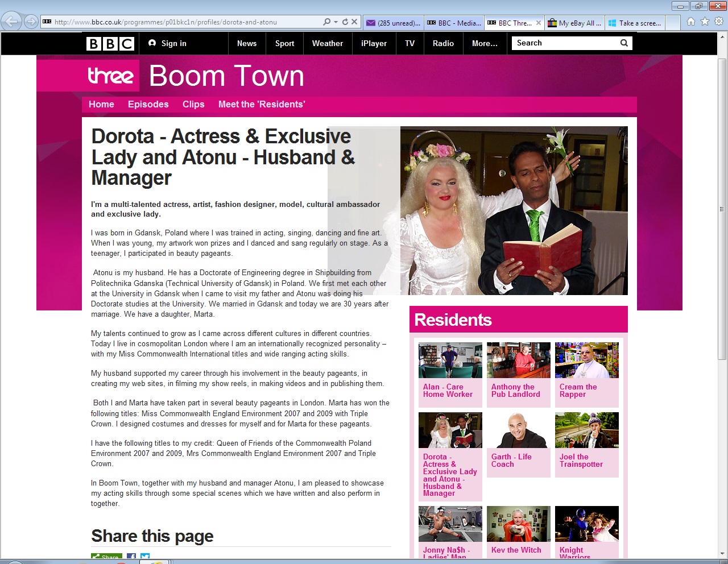Image resolution: width=728 pixels, height=564 pixels.
Task: Go back with the browser back arrow
Action: coord(11,22)
